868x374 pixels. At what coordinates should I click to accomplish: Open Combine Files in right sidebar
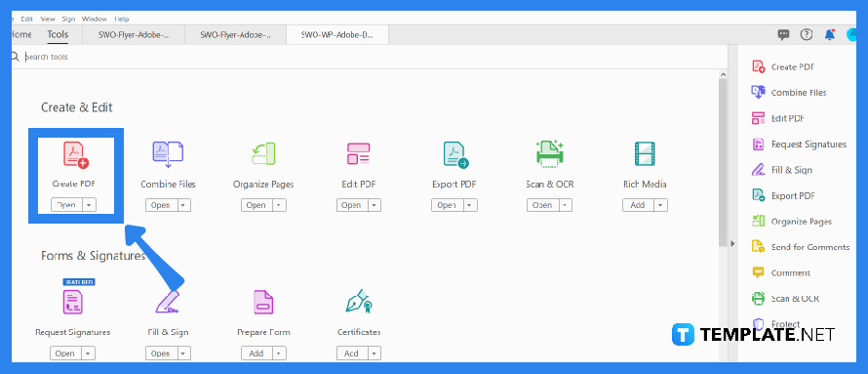coord(789,93)
